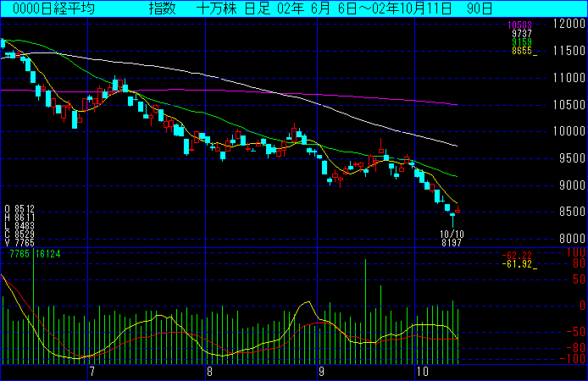Click the 8000 price axis label

click(x=572, y=239)
